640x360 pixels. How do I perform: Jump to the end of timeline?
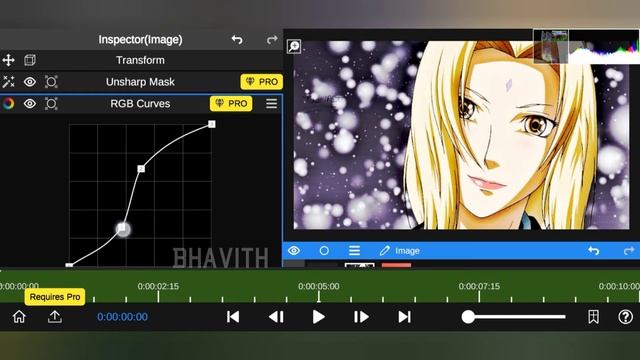(404, 317)
